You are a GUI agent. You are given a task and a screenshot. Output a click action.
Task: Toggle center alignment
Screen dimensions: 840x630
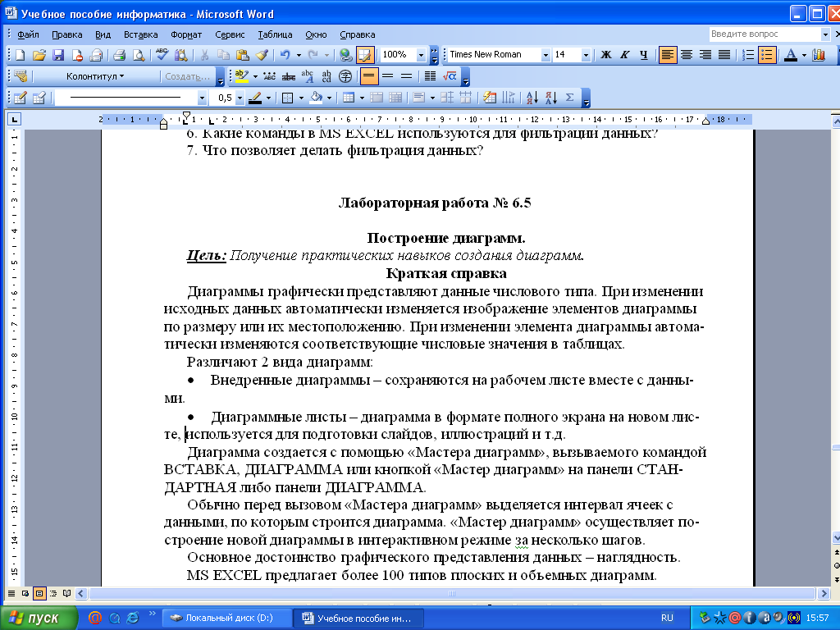pyautogui.click(x=687, y=55)
